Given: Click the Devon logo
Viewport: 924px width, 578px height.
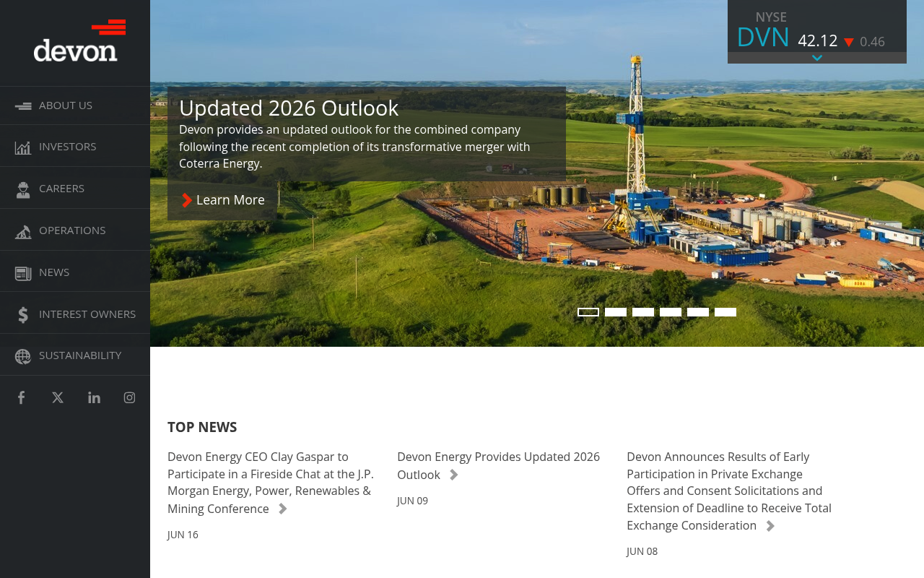Looking at the screenshot, I should (x=79, y=40).
